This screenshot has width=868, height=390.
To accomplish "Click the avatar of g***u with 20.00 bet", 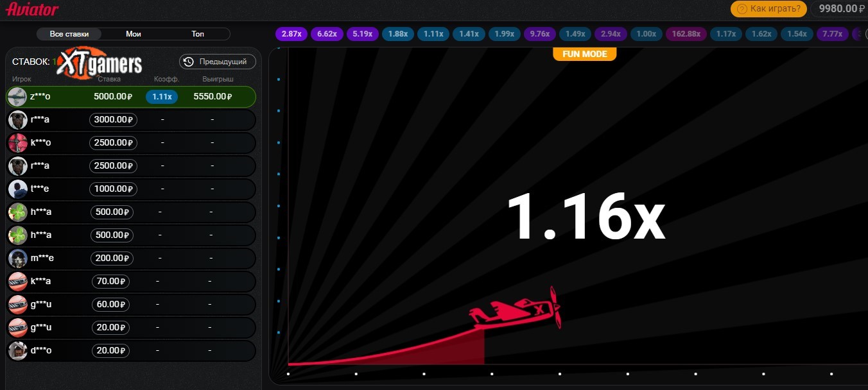I will pos(17,327).
